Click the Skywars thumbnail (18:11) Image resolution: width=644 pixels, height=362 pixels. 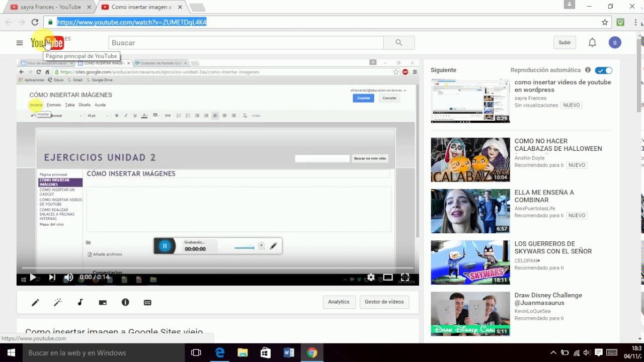(x=470, y=262)
